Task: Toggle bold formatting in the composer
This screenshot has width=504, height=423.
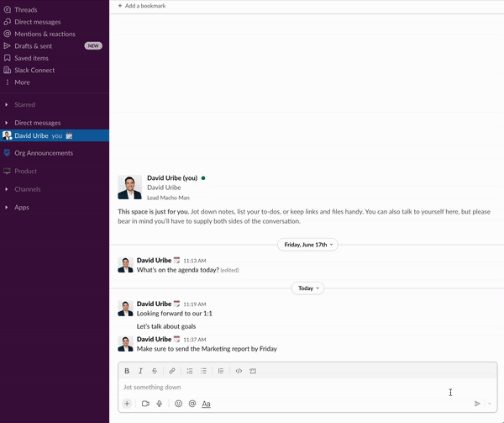Action: coord(127,371)
